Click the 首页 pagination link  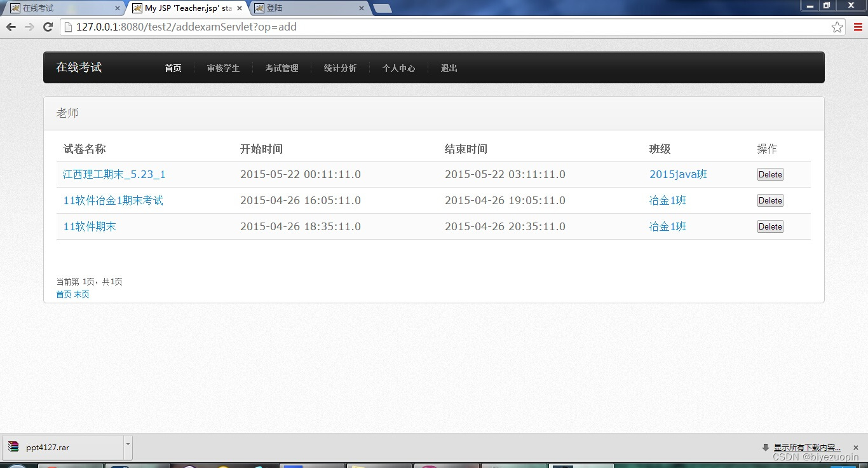point(64,294)
